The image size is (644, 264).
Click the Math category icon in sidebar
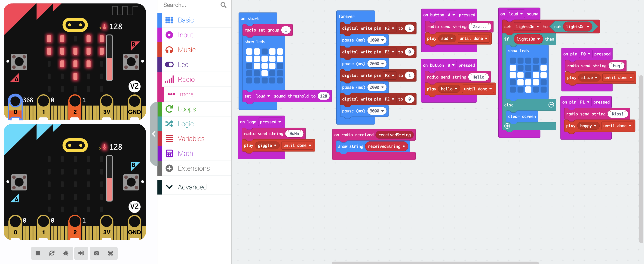coord(170,153)
